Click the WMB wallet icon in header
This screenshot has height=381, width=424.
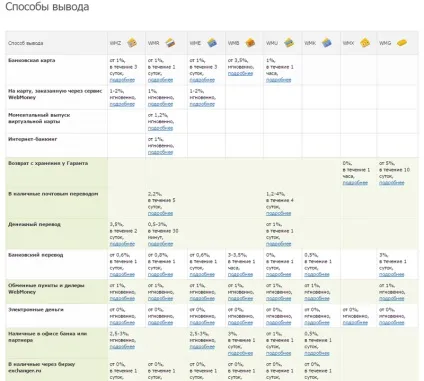click(x=250, y=43)
